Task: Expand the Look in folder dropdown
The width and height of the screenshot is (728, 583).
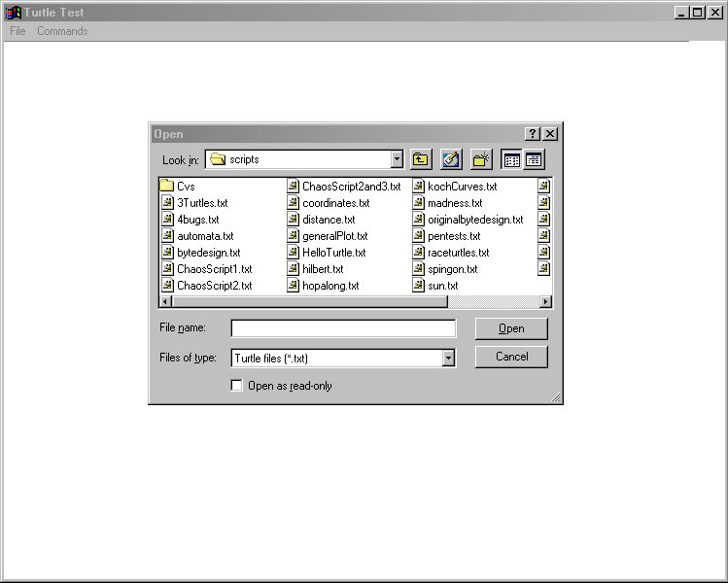Action: point(397,159)
